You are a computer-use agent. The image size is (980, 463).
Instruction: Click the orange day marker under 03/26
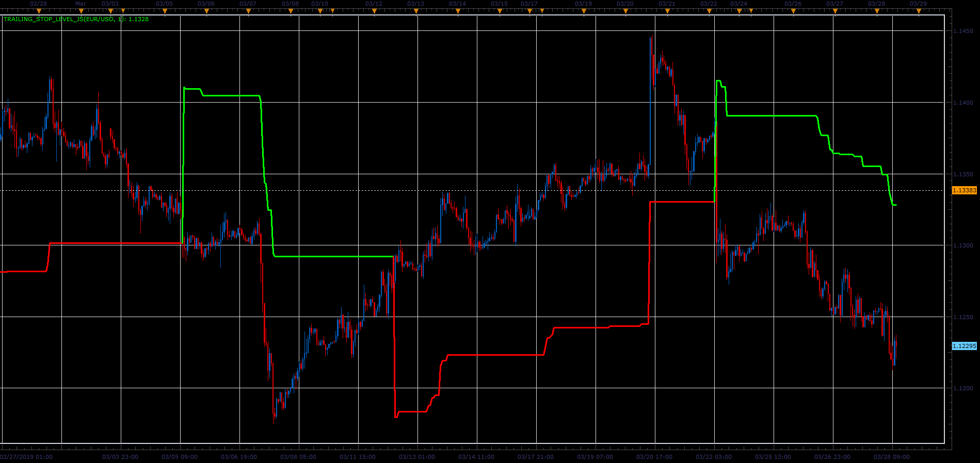tap(793, 11)
